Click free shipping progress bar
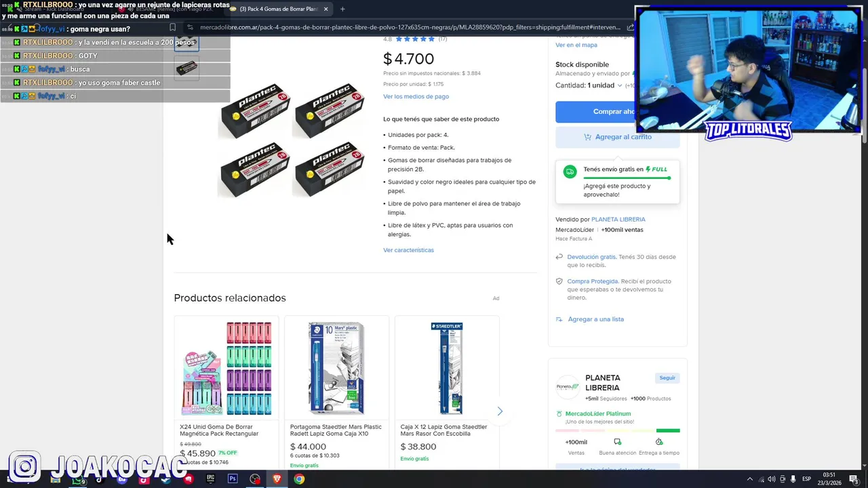This screenshot has height=488, width=868. tap(627, 178)
